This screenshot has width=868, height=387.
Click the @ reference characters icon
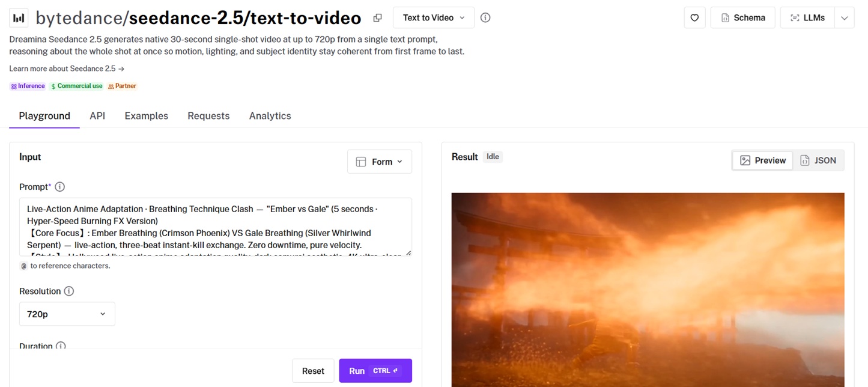(x=23, y=266)
